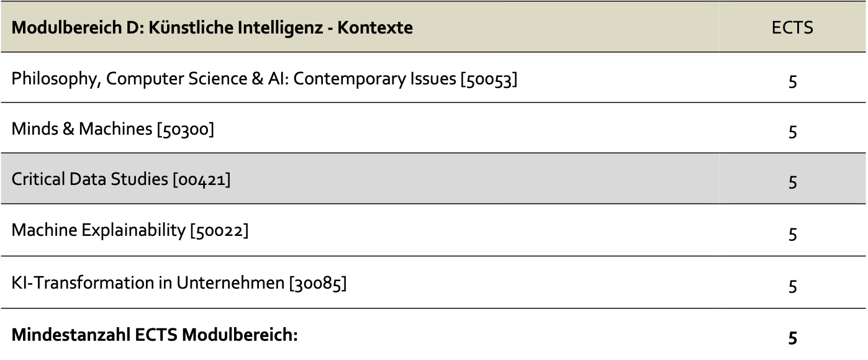Viewport: 868px width, 360px height.
Task: Click module code [50022]
Action: click(219, 232)
